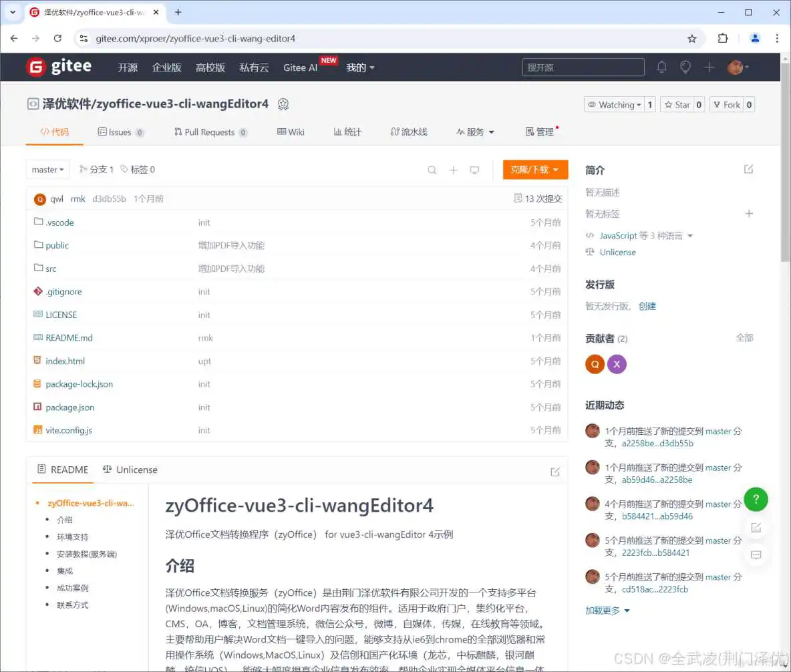Add a label using the '+' beside 暂无标签
The image size is (791, 672).
[x=749, y=214]
